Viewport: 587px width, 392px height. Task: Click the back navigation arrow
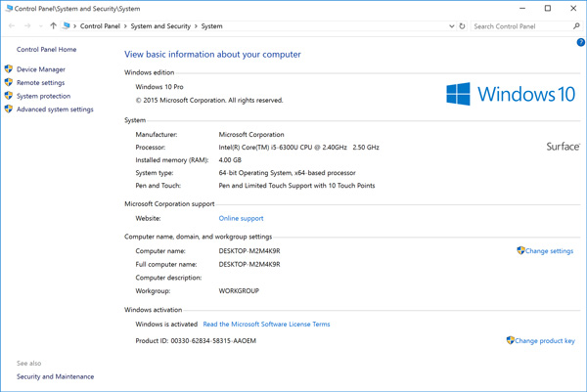click(12, 25)
